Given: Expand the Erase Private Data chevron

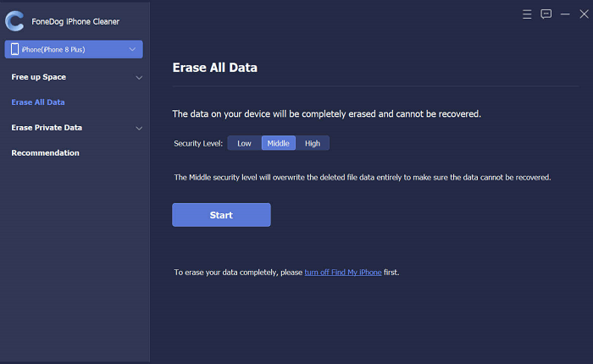Looking at the screenshot, I should click(139, 129).
